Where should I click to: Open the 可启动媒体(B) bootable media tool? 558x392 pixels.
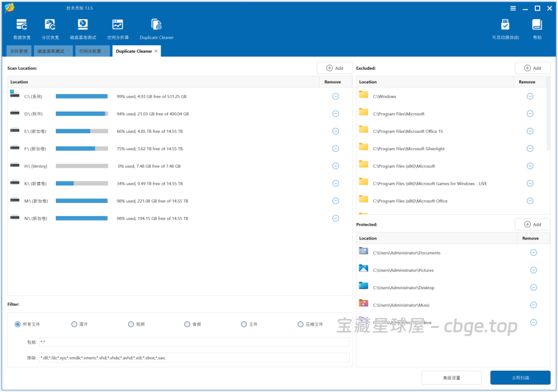click(505, 28)
